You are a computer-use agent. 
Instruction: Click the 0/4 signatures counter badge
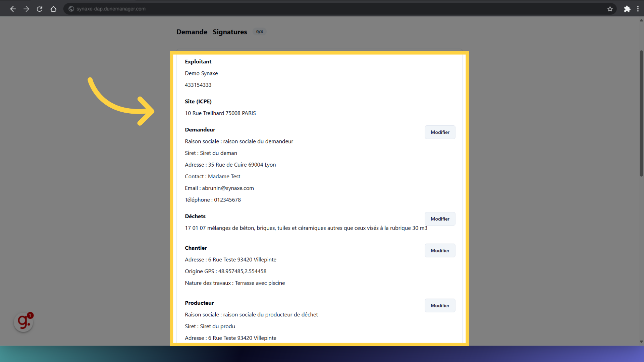(259, 32)
